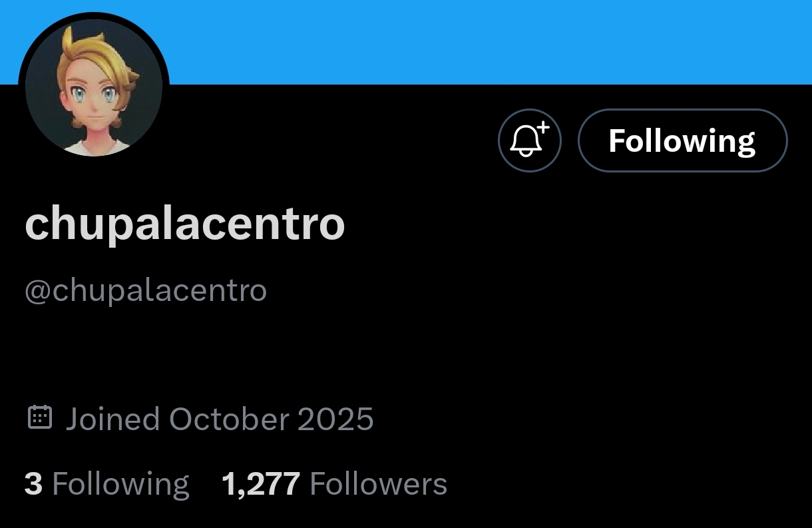Open the 1,277 Followers list
This screenshot has height=528, width=812.
point(334,484)
